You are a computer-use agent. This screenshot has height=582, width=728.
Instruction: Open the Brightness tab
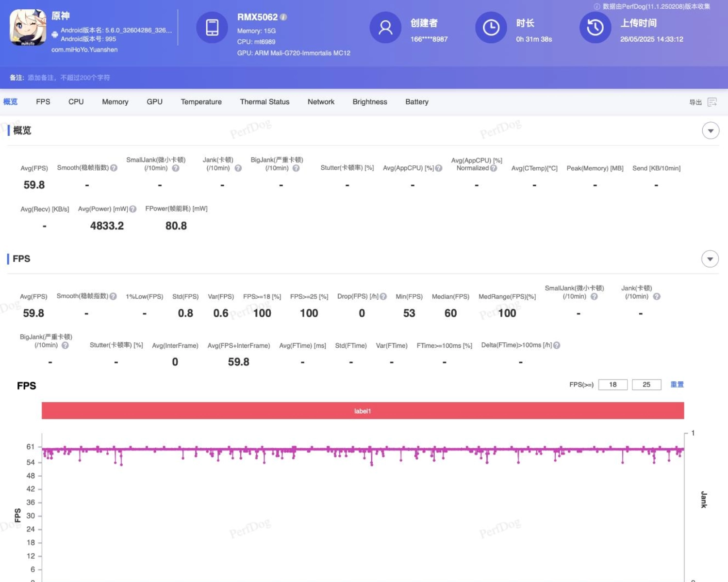point(370,102)
